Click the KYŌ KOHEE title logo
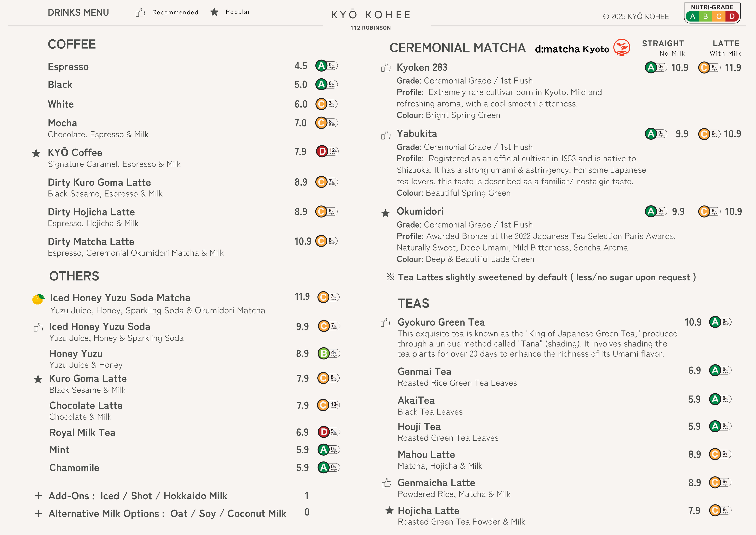The image size is (756, 535). (371, 15)
